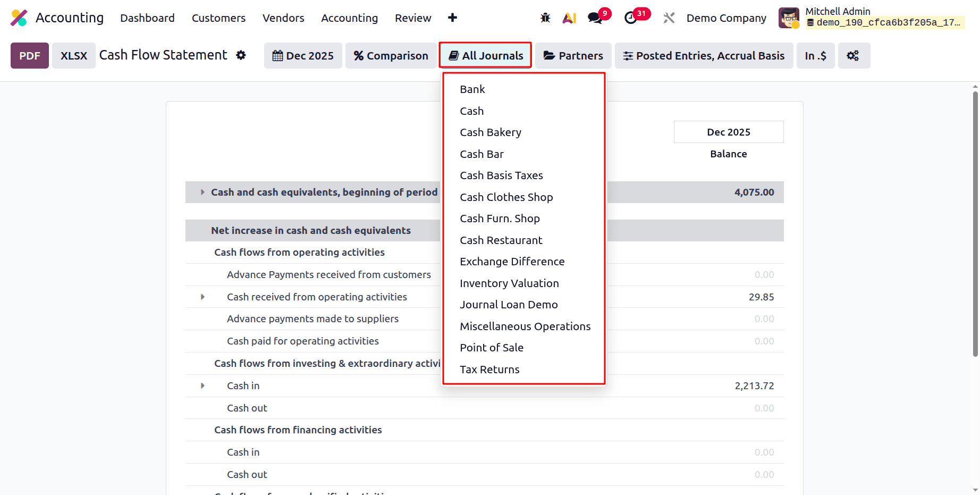The width and height of the screenshot is (980, 495).
Task: Expand Cash and cash equivalents, beginning of period
Action: click(202, 192)
